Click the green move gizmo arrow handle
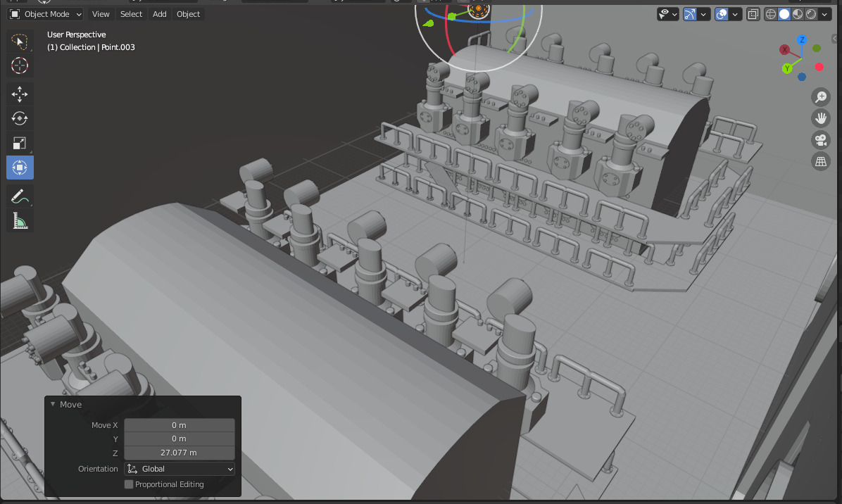The image size is (842, 504). pyautogui.click(x=429, y=23)
